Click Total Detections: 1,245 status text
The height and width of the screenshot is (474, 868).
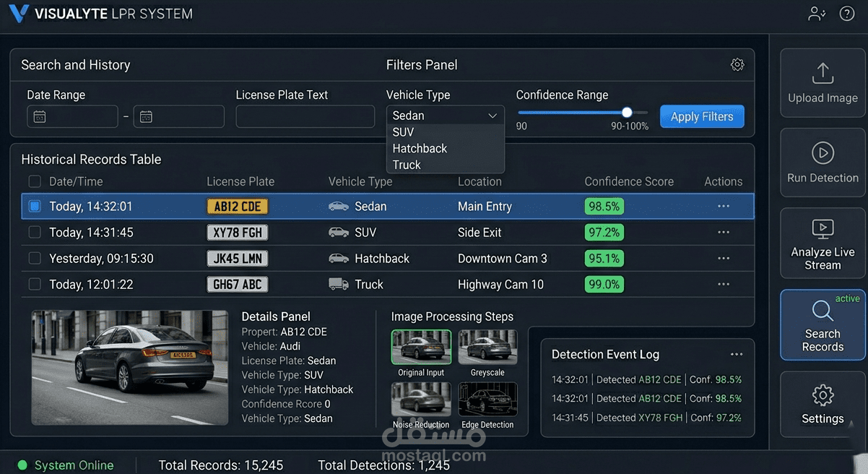click(384, 465)
